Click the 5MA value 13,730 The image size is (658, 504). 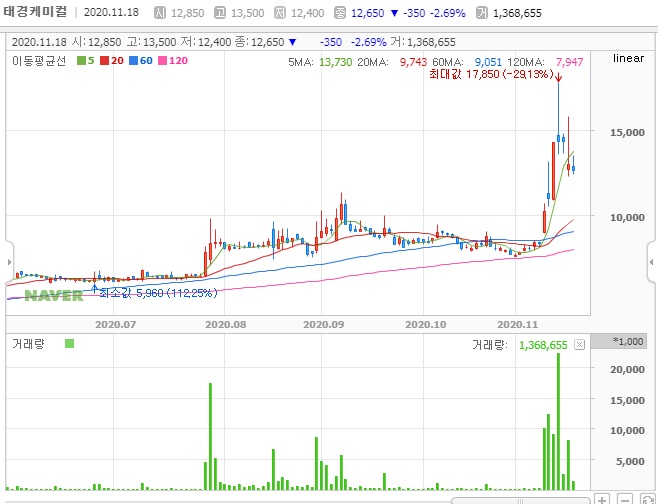(335, 62)
